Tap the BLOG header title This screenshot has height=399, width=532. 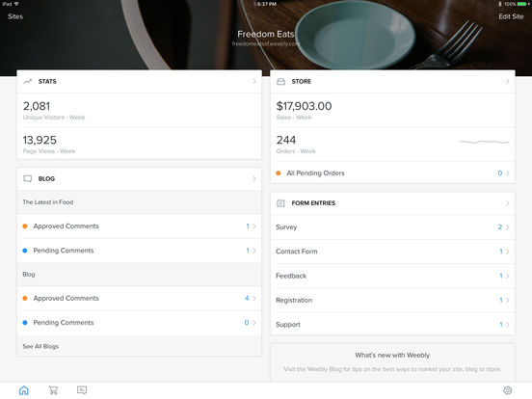[x=46, y=179]
